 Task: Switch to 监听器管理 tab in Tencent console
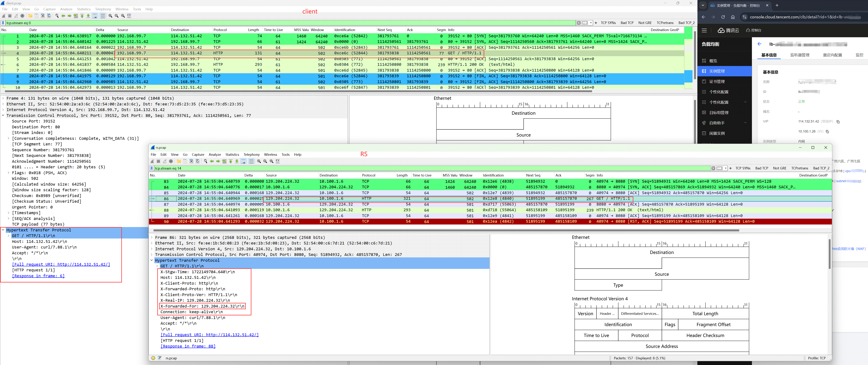pyautogui.click(x=800, y=55)
